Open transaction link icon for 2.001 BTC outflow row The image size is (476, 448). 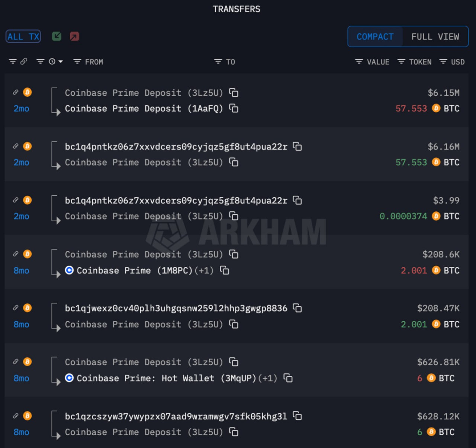[16, 254]
